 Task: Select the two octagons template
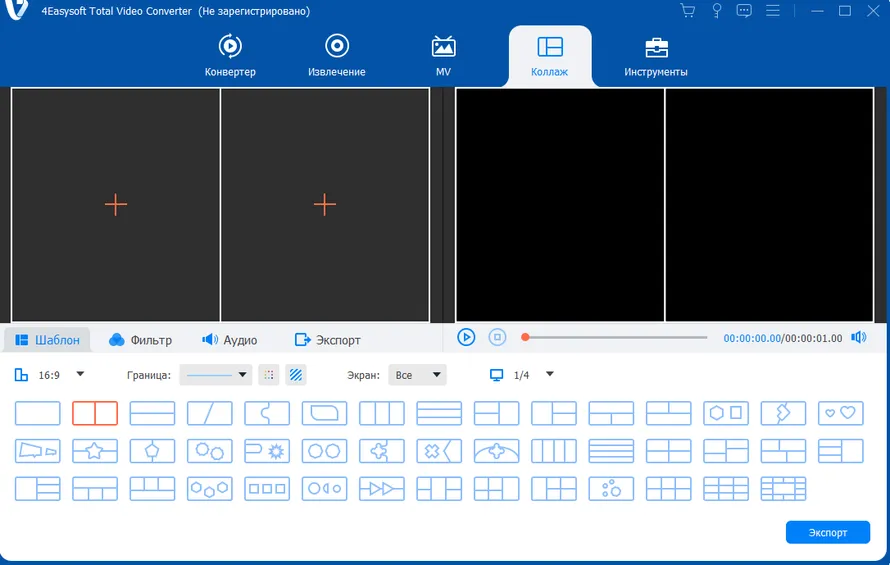pyautogui.click(x=324, y=451)
